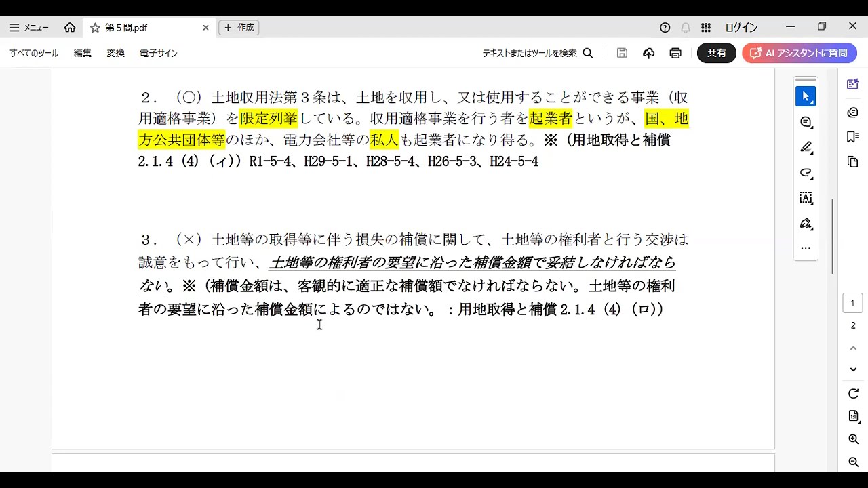Click highlighted word 起業者
The image size is (868, 488).
click(551, 119)
